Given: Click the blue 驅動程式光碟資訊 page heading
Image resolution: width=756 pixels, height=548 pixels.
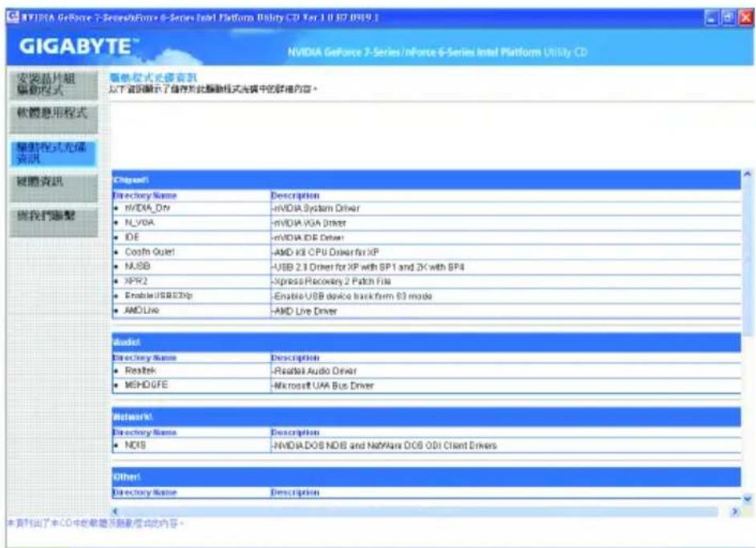Looking at the screenshot, I should pyautogui.click(x=153, y=78).
